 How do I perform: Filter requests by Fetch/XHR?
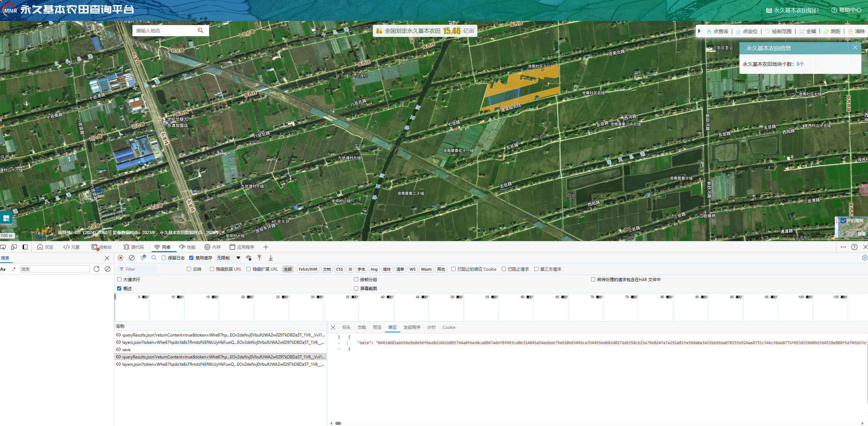pyautogui.click(x=308, y=269)
